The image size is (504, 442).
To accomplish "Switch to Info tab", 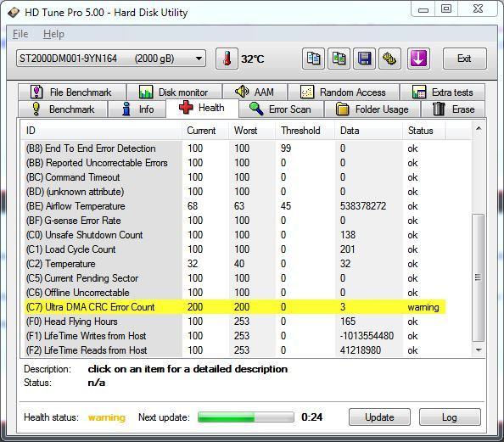I will (137, 109).
